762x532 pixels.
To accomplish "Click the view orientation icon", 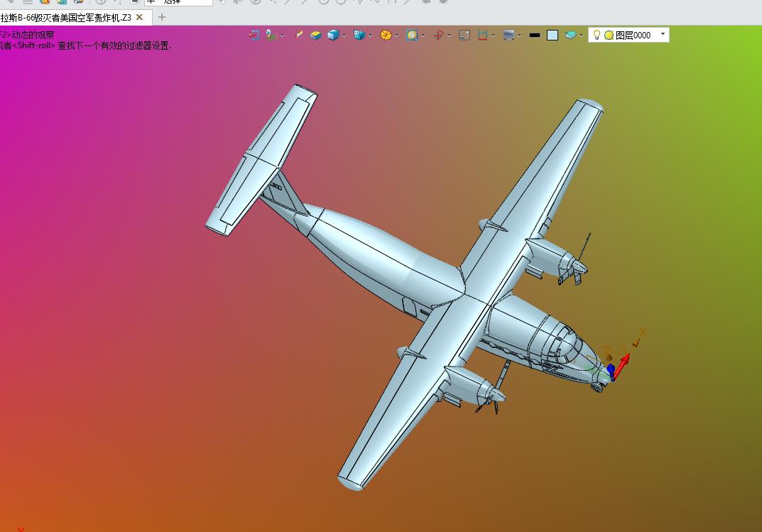I will 359,35.
